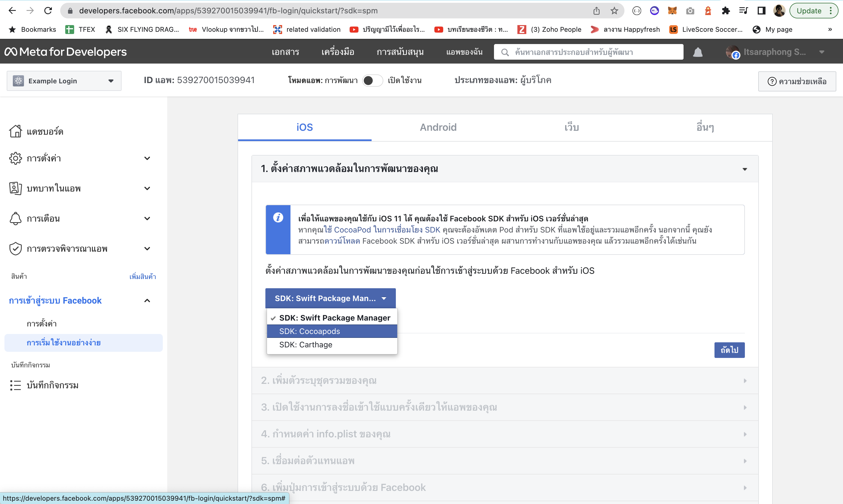Open the browser side panel icon

(761, 11)
